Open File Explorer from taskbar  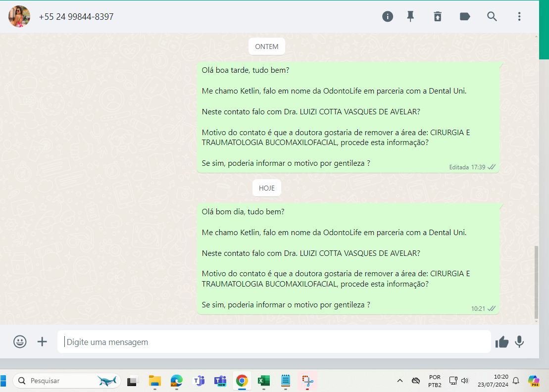coord(154,381)
